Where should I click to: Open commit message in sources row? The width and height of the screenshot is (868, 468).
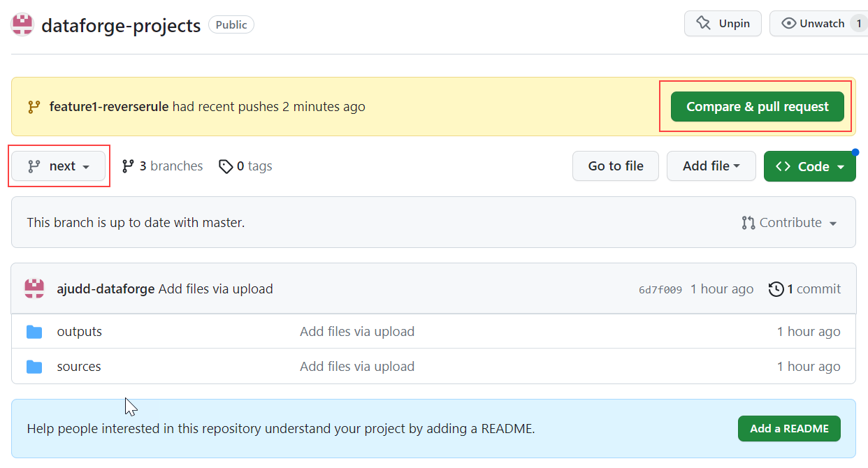[357, 367]
